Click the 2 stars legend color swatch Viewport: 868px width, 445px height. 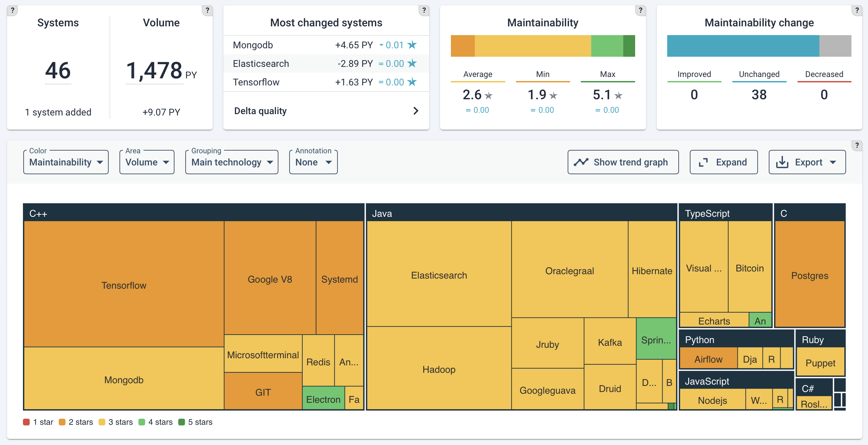(62, 422)
